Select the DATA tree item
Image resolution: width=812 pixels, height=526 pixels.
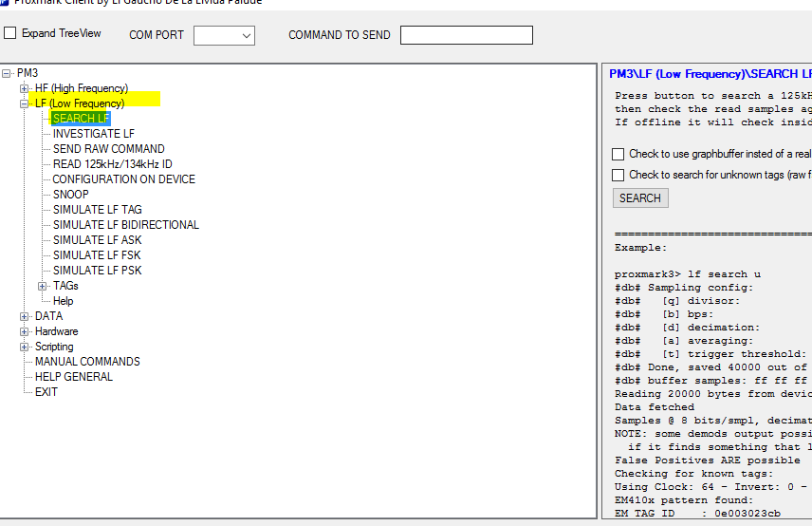48,316
